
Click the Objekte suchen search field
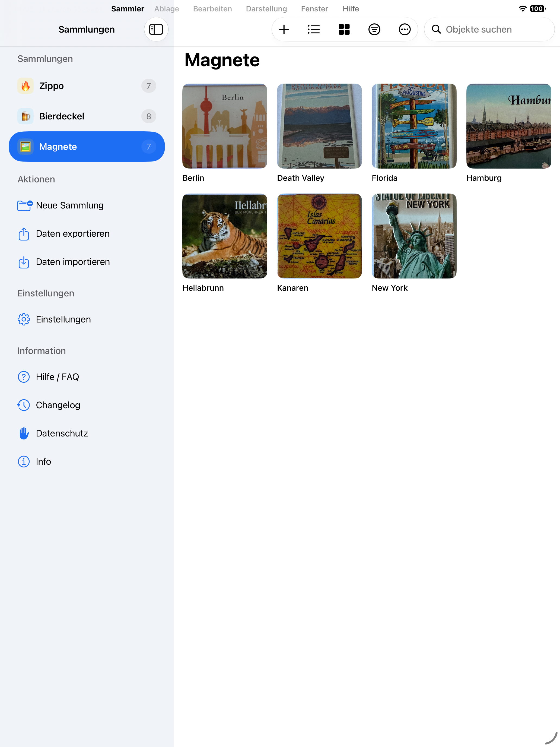click(489, 29)
